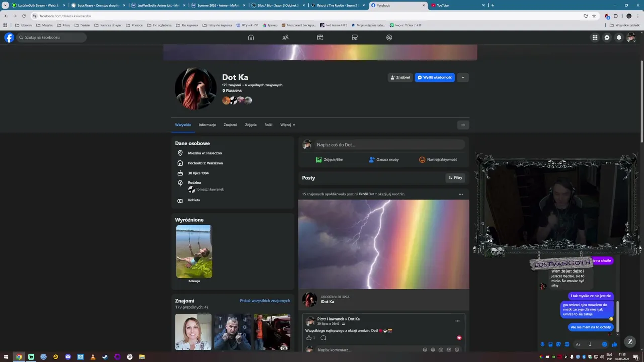
Task: Reload the page with the refresh button
Action: point(24,16)
